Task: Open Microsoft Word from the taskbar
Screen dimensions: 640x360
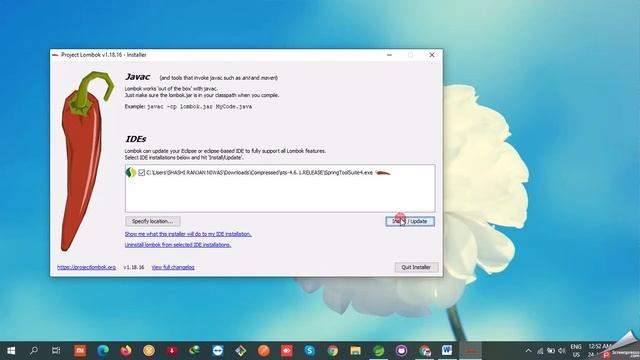Action: click(447, 351)
